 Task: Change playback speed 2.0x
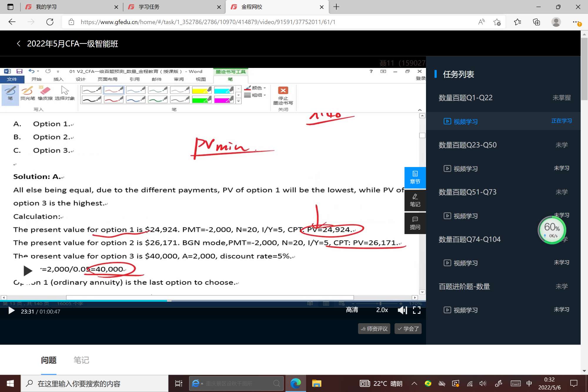tap(382, 310)
